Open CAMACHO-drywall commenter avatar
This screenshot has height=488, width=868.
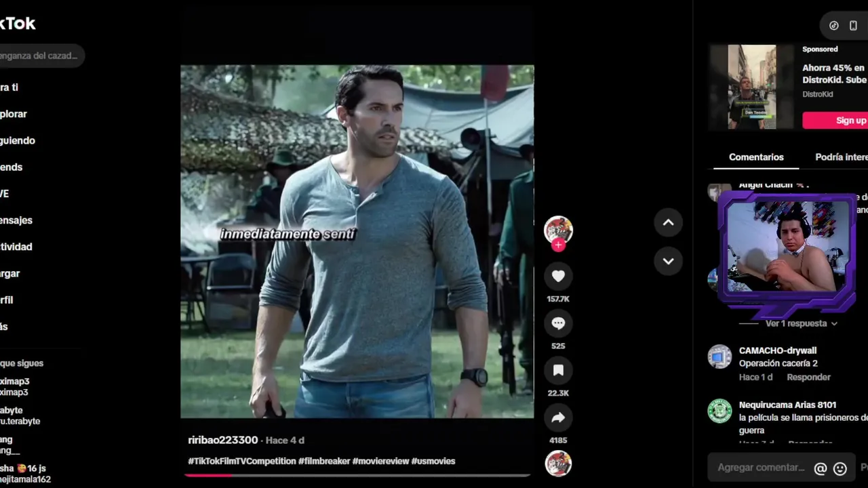(719, 357)
